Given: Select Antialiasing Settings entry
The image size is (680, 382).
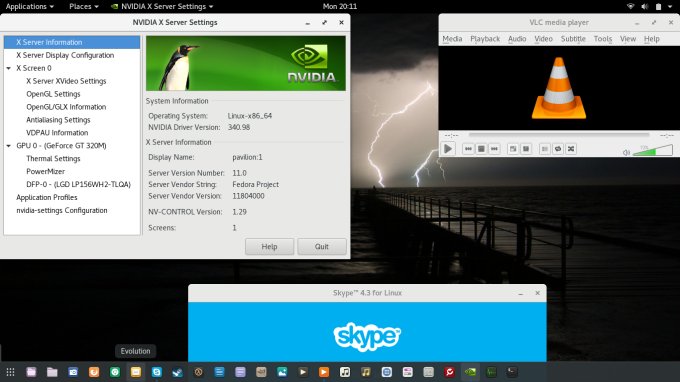Looking at the screenshot, I should point(58,120).
